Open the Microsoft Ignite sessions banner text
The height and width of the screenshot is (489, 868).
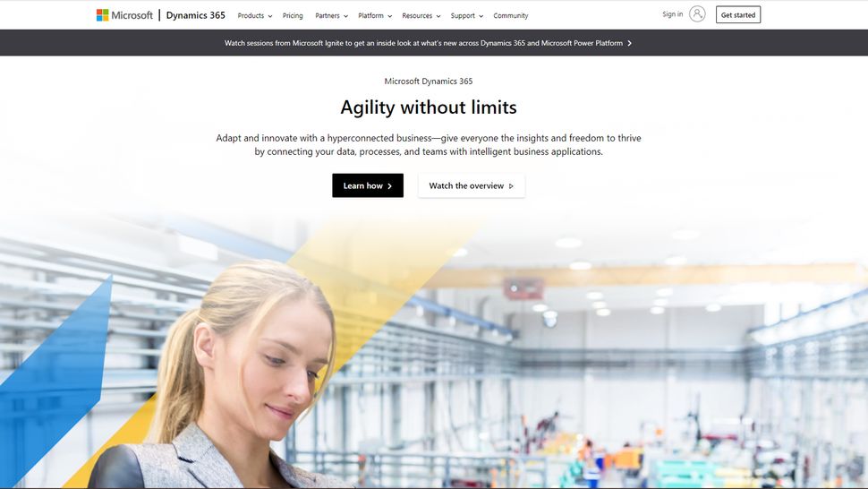tap(423, 43)
